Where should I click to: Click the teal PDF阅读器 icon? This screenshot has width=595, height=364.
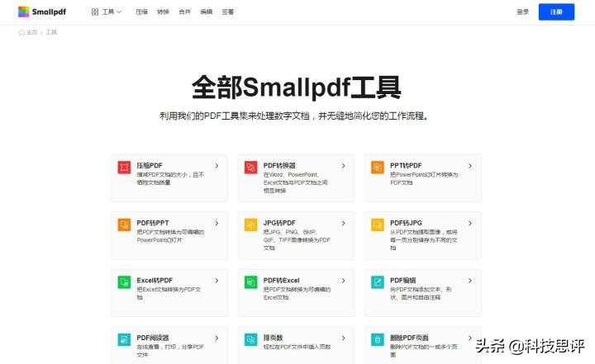point(124,339)
